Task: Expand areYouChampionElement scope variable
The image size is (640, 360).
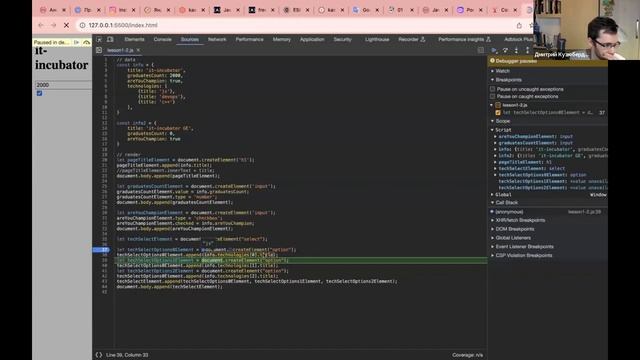Action: pyautogui.click(x=496, y=137)
